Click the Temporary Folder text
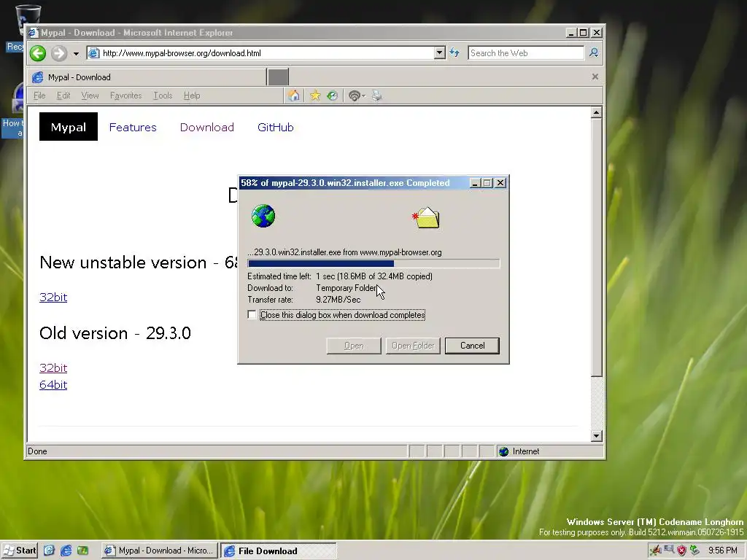 (x=346, y=288)
